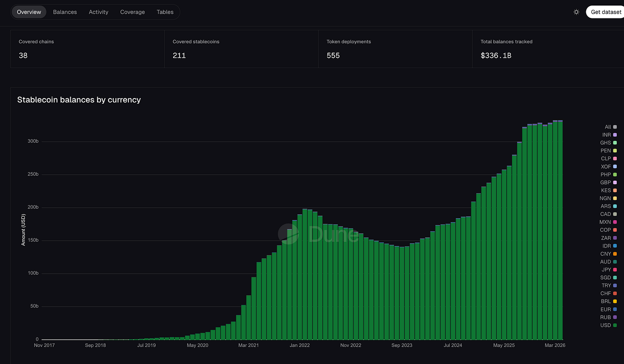Toggle the light/dark theme sun icon
Image resolution: width=624 pixels, height=364 pixels.
[x=576, y=12]
